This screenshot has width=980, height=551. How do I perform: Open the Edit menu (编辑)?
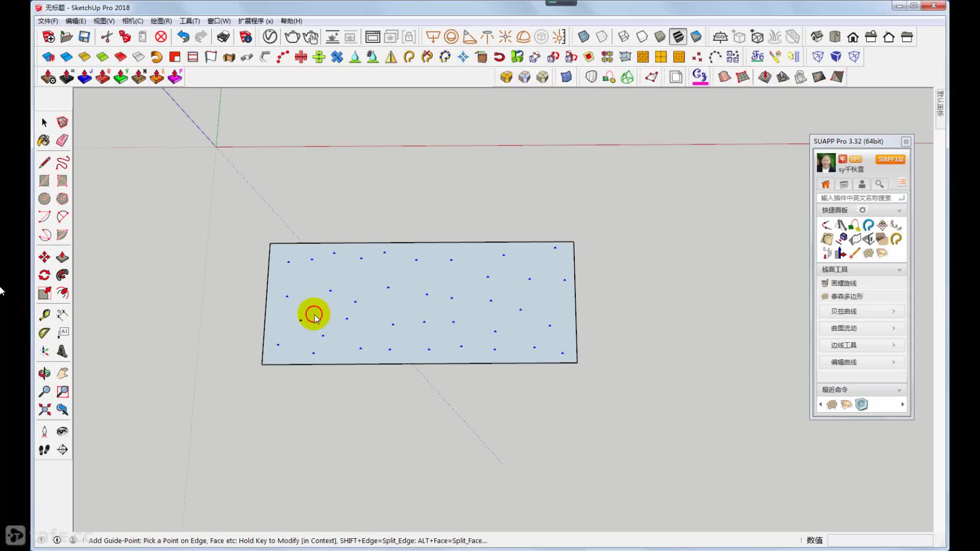(76, 21)
